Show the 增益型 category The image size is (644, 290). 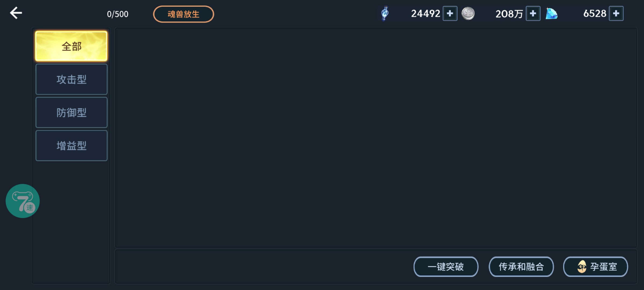point(71,146)
